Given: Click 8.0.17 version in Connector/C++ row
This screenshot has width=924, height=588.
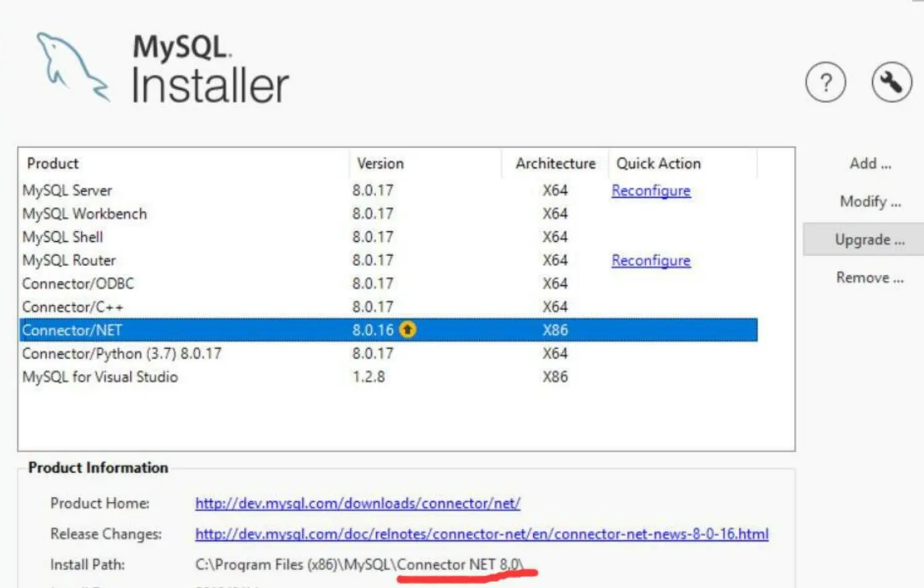Looking at the screenshot, I should 373,307.
